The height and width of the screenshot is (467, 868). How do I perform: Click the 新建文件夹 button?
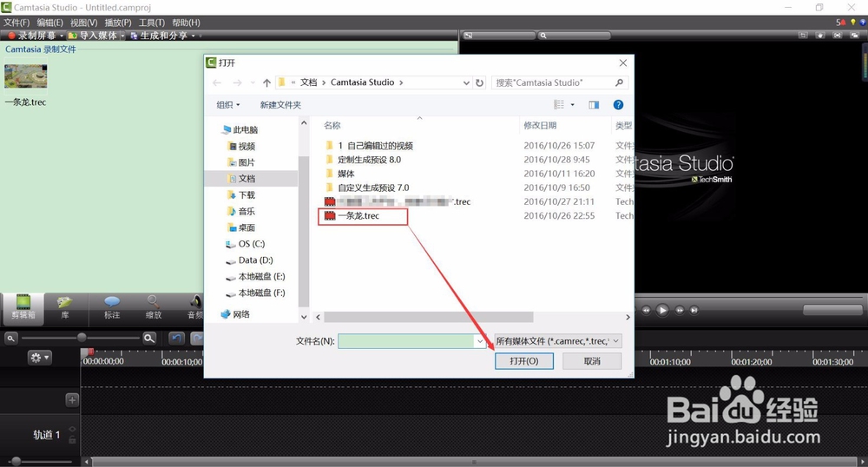[x=280, y=104]
